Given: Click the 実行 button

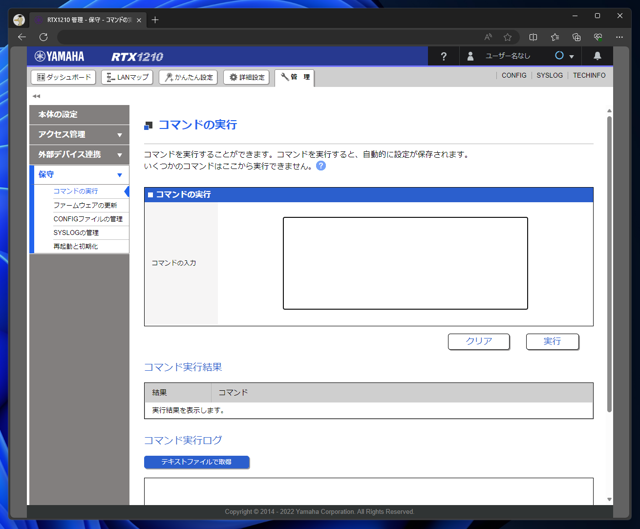Looking at the screenshot, I should tap(552, 342).
